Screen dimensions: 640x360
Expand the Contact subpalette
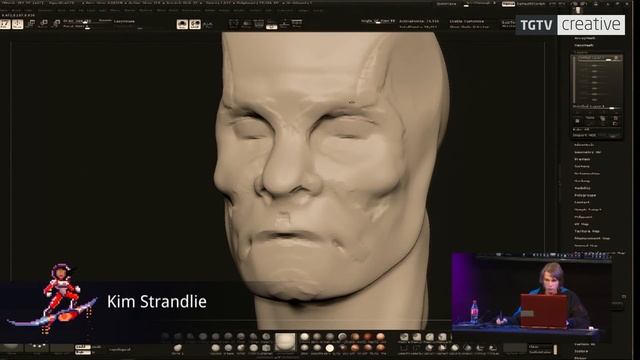click(582, 202)
